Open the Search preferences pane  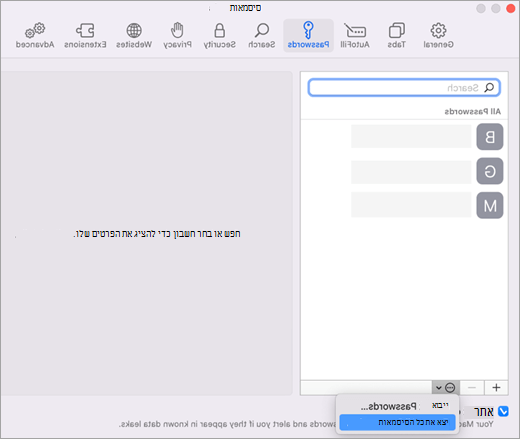click(x=262, y=35)
